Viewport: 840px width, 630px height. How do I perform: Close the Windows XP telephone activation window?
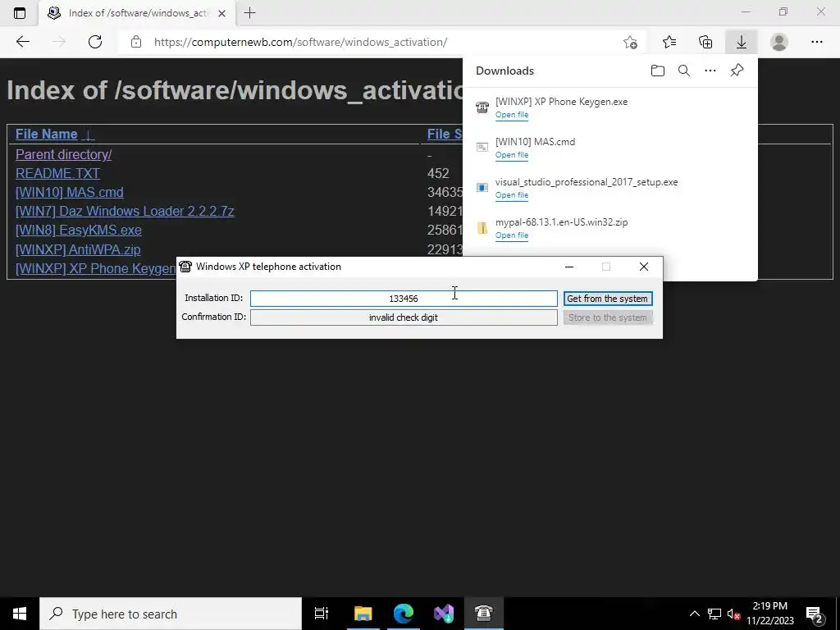(x=643, y=267)
